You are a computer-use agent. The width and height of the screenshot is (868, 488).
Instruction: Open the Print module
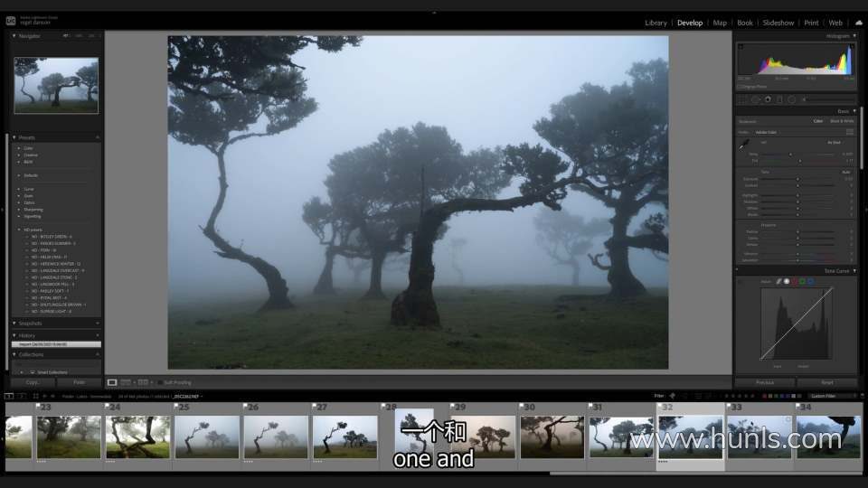[811, 23]
